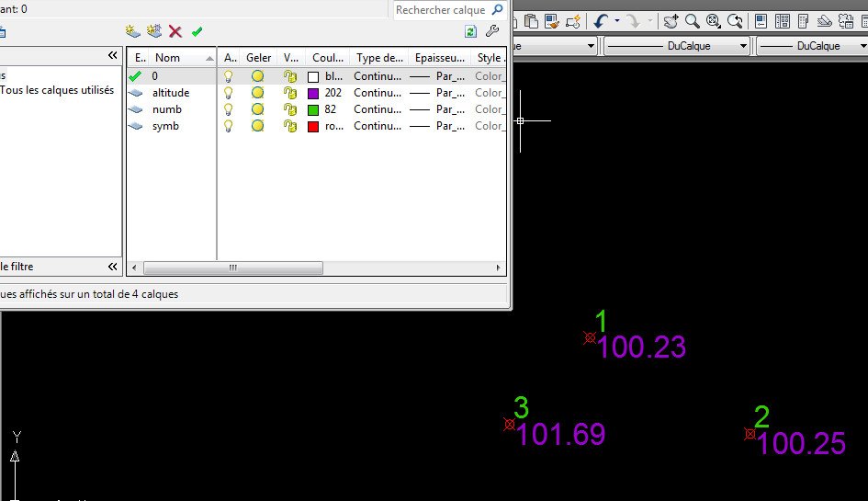Viewport: 868px width, 501px height.
Task: Open the DuCalque linetype dropdown
Action: (678, 46)
